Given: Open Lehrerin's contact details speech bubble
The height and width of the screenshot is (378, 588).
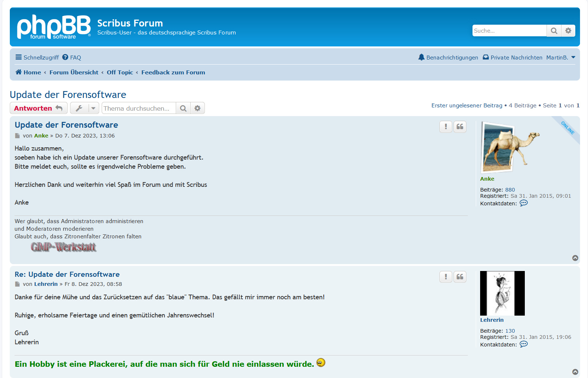Looking at the screenshot, I should point(523,344).
